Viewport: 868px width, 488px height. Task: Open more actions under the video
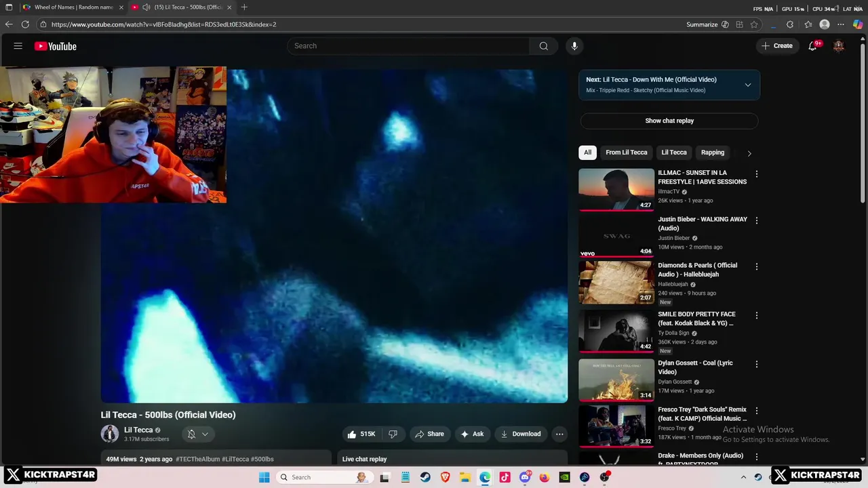[x=559, y=434]
